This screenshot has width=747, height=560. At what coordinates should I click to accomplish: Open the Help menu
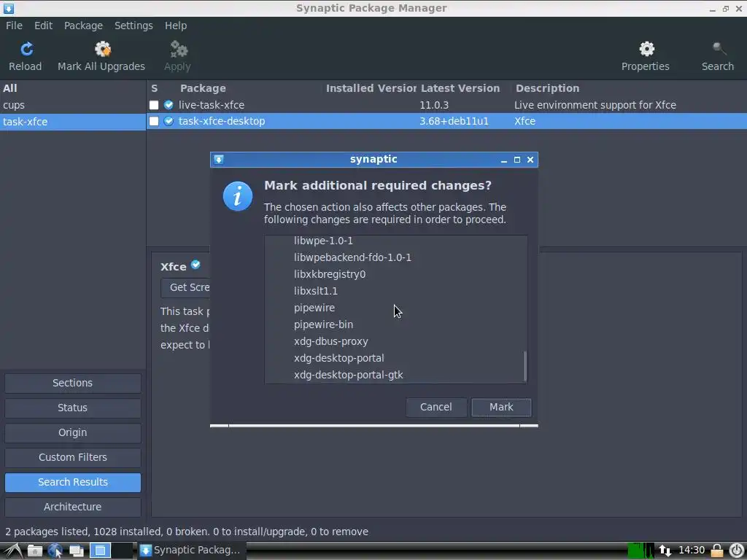176,26
